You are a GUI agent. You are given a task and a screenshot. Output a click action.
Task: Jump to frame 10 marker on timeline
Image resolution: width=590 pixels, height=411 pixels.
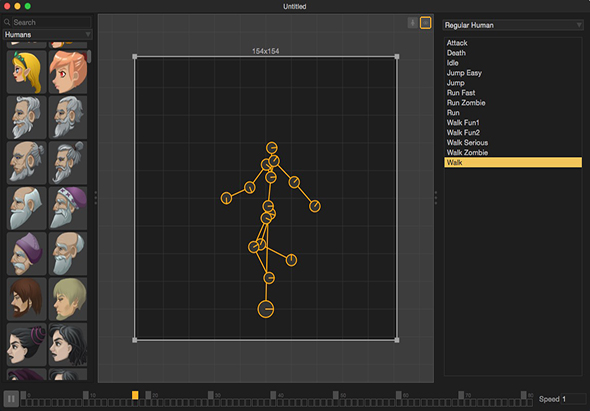tap(86, 395)
